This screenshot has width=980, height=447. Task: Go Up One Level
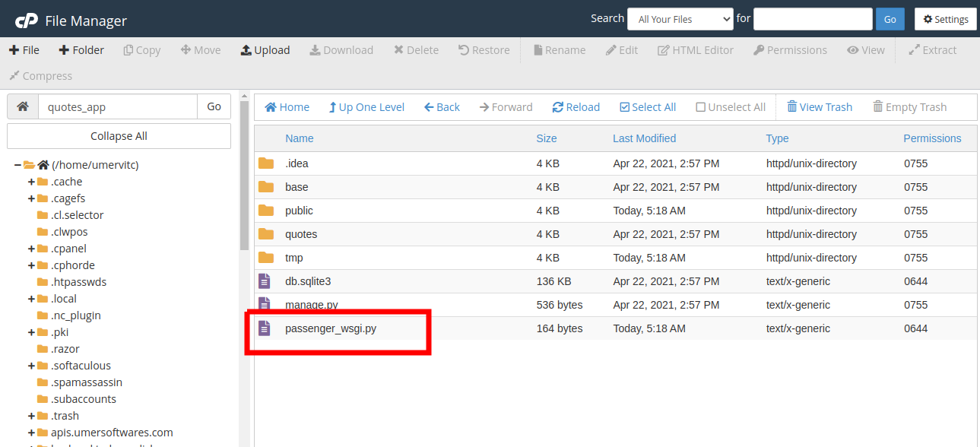(x=366, y=107)
